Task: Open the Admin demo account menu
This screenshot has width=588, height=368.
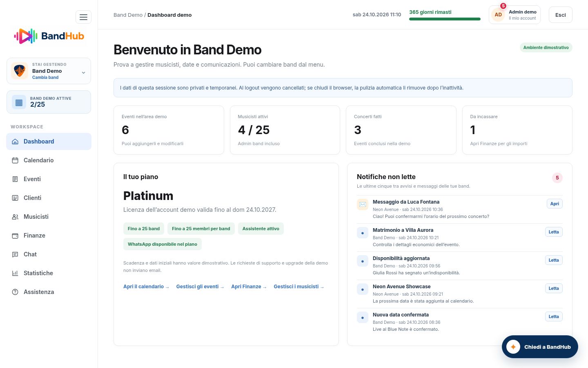Action: click(514, 15)
